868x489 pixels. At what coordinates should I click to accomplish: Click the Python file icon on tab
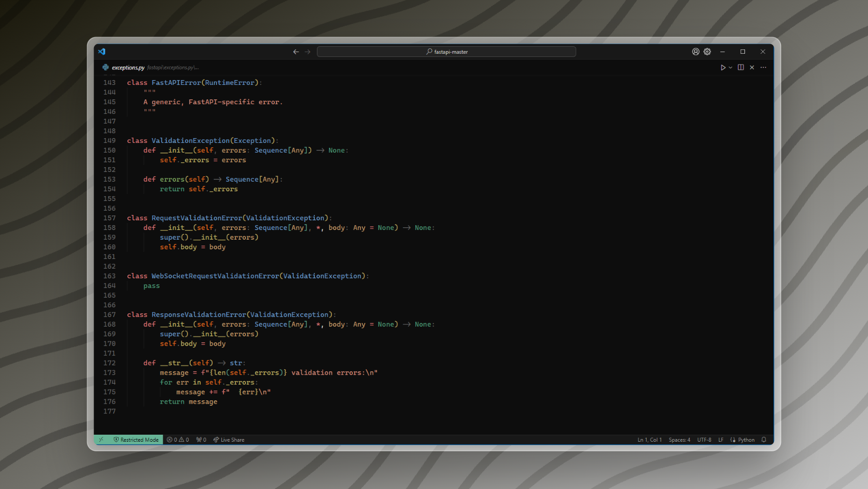coord(105,67)
